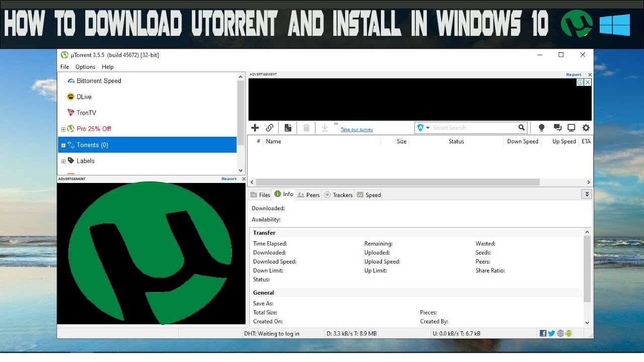Click sidebar scrollbar down arrow
The height and width of the screenshot is (362, 644).
(x=240, y=170)
